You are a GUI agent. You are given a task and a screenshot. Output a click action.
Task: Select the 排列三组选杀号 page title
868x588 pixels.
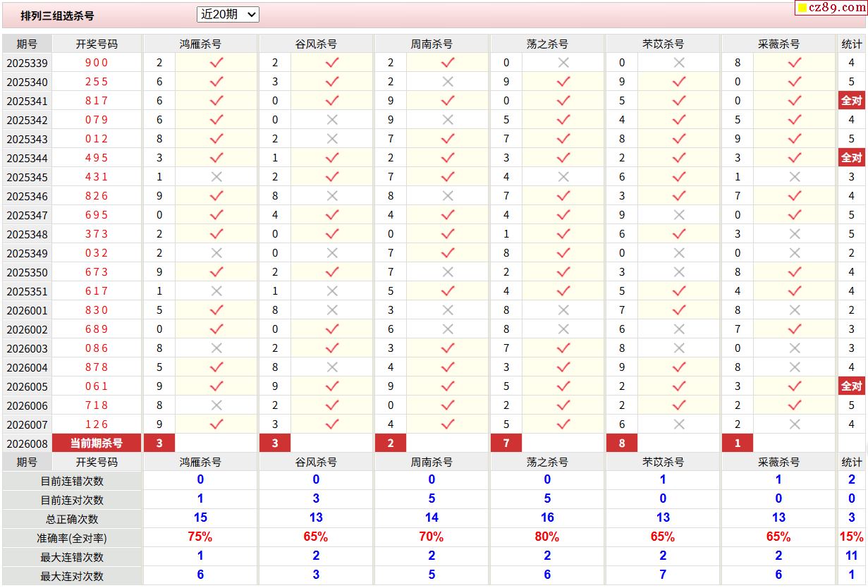[57, 16]
